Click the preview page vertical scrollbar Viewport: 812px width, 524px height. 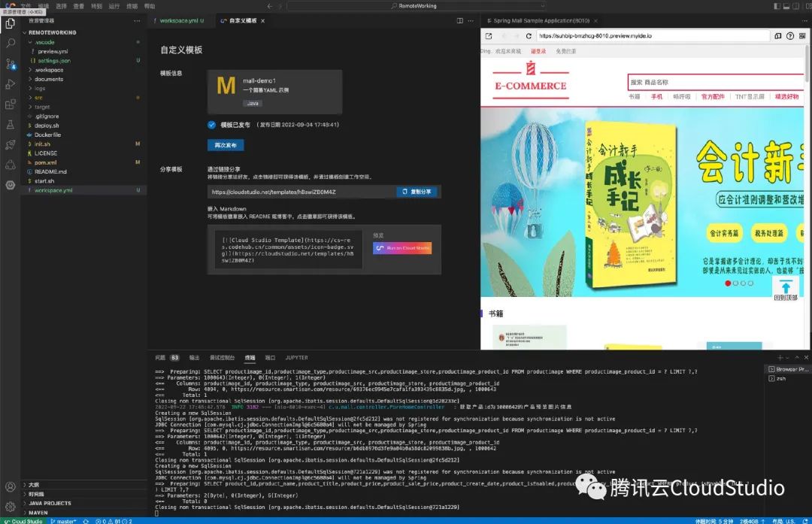(806, 63)
